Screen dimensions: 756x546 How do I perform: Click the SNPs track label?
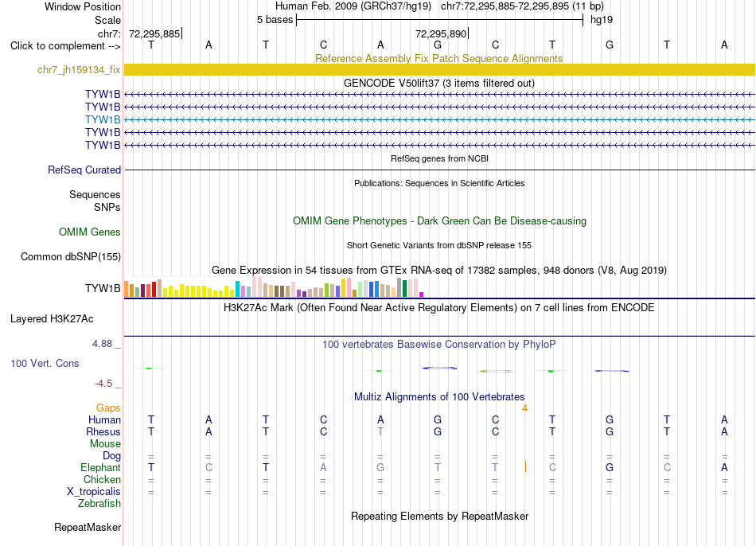(x=107, y=207)
